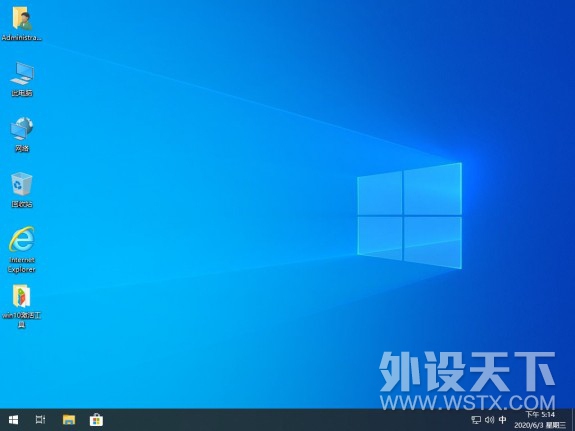Launch Microsoft Store from the taskbar
The width and height of the screenshot is (575, 431).
(x=96, y=420)
